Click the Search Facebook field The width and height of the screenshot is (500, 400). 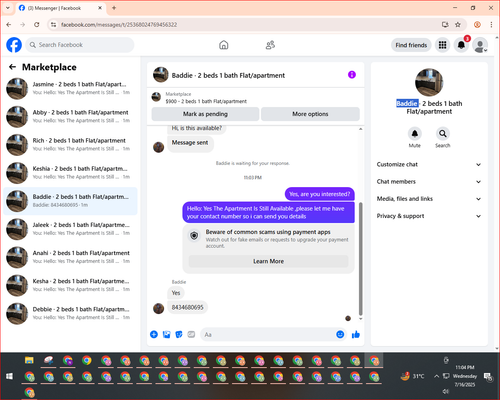80,45
